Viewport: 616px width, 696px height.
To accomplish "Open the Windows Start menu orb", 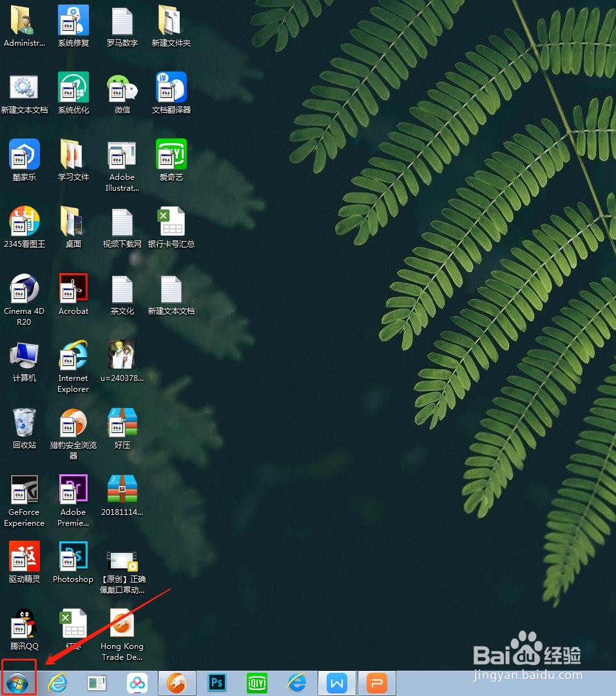I will [x=18, y=682].
